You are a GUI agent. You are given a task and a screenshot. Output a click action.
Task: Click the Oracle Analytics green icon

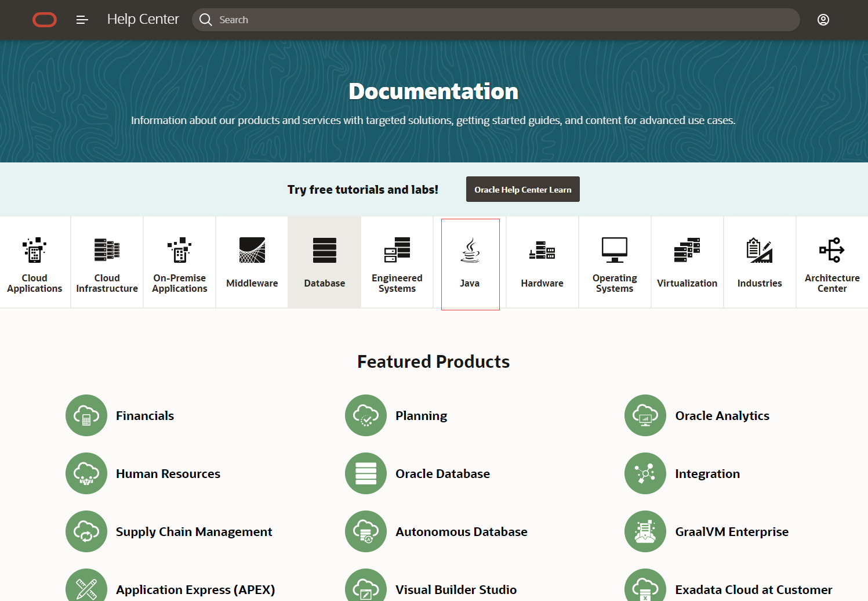pyautogui.click(x=645, y=415)
